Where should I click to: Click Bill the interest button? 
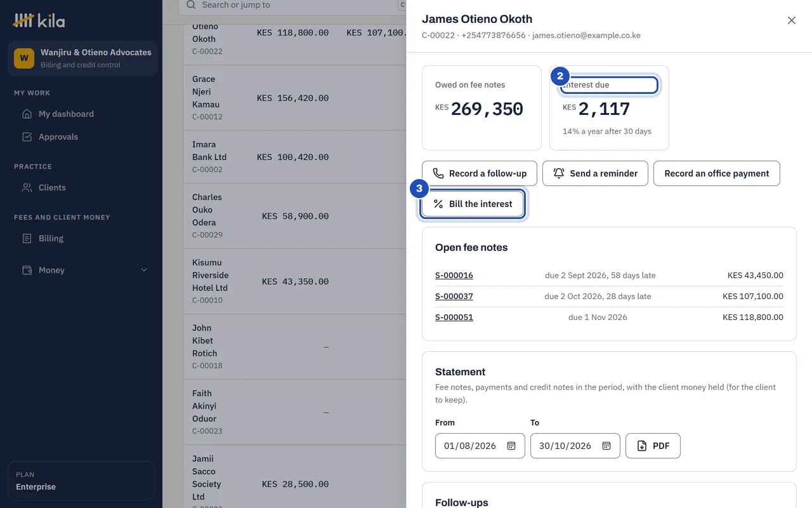coord(473,204)
